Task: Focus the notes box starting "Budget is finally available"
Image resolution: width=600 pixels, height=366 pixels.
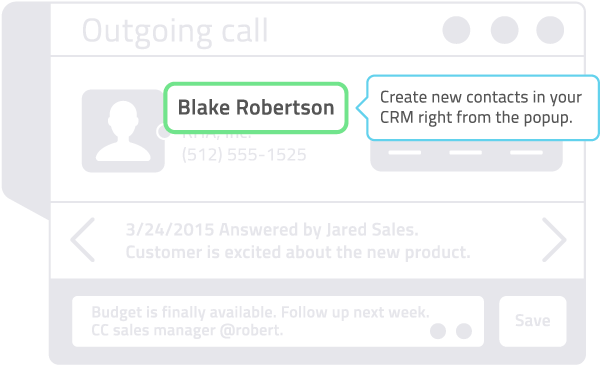Action: pos(278,321)
